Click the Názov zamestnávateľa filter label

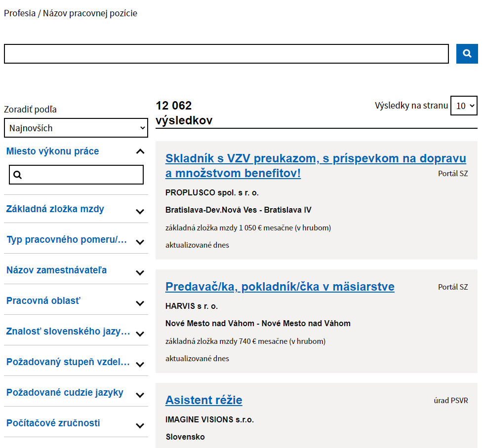pos(57,270)
